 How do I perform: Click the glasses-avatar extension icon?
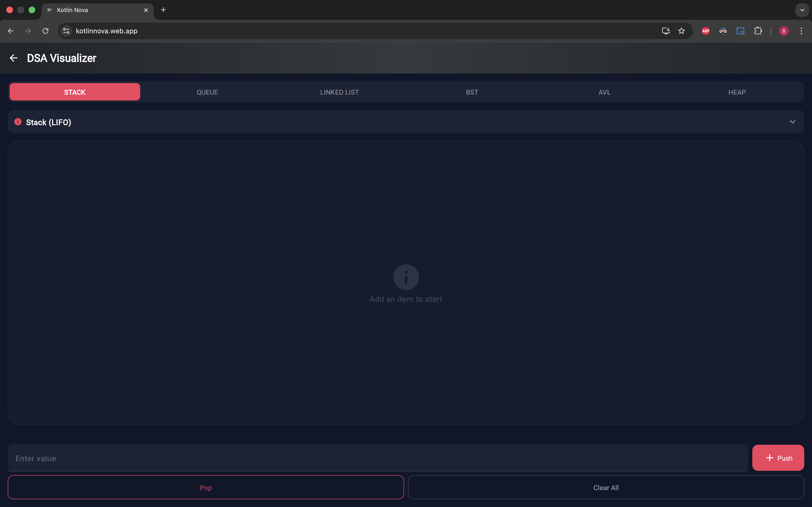[x=723, y=30]
